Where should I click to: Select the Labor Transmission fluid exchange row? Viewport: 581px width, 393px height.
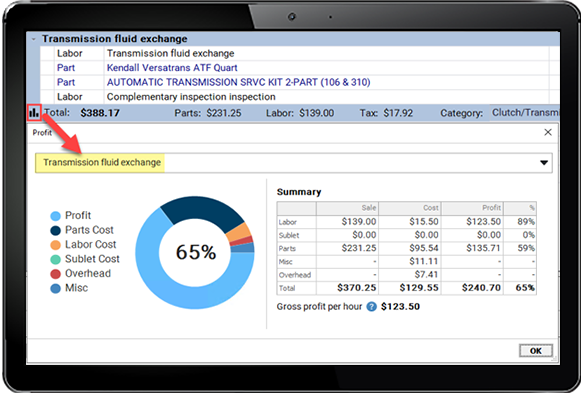point(295,53)
